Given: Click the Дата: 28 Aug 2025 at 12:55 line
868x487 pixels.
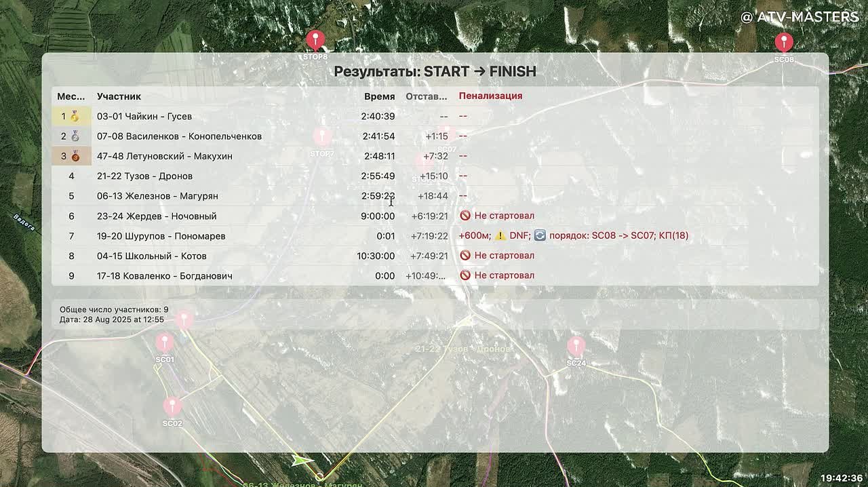Looking at the screenshot, I should pos(112,319).
